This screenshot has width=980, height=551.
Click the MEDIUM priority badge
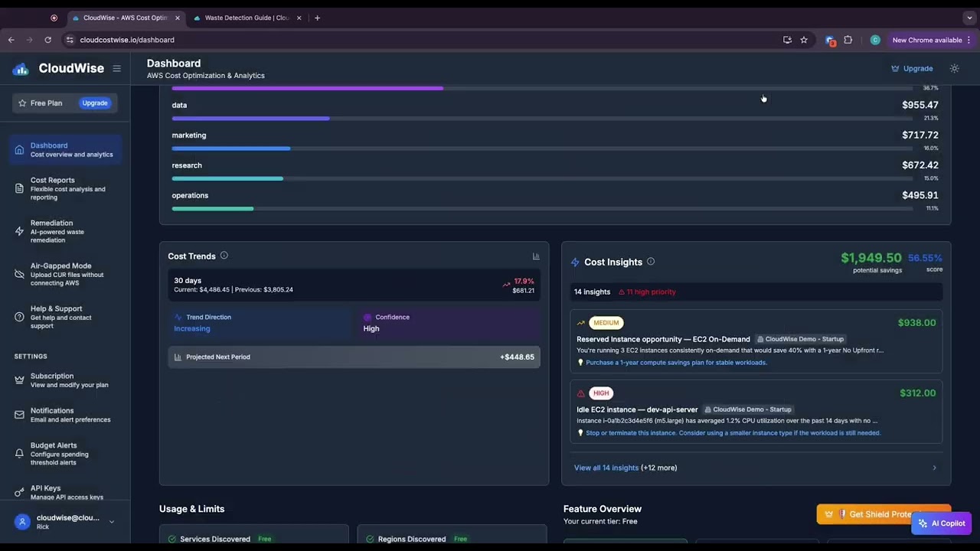(x=606, y=323)
